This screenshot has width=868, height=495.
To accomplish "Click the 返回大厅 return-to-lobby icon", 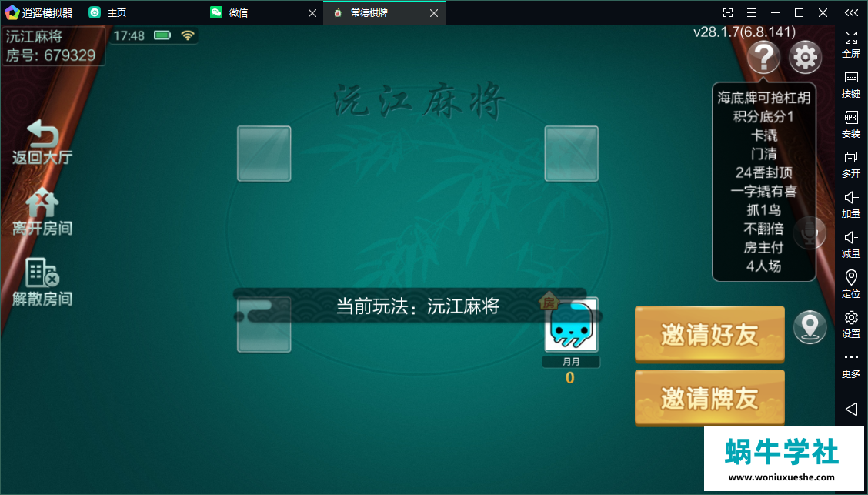I will pos(42,143).
